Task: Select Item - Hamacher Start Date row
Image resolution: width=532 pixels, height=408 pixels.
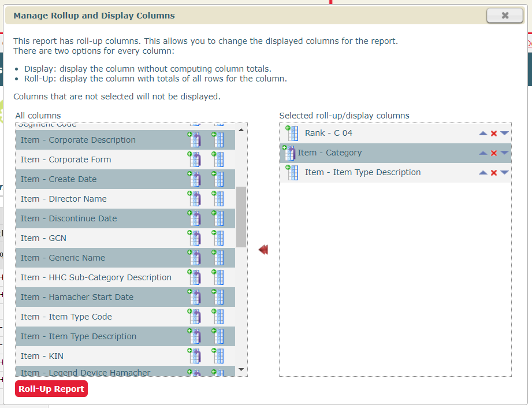Action: pyautogui.click(x=77, y=297)
